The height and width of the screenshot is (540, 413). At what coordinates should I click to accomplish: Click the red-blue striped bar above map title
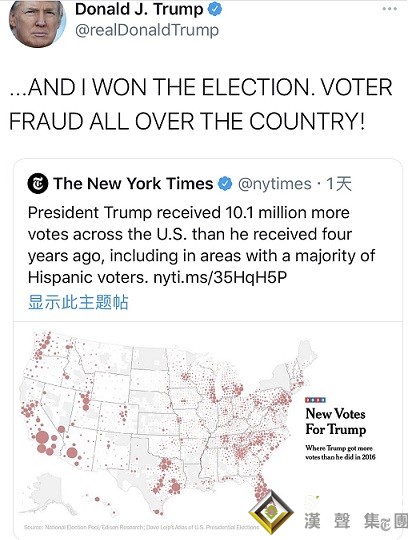[315, 400]
